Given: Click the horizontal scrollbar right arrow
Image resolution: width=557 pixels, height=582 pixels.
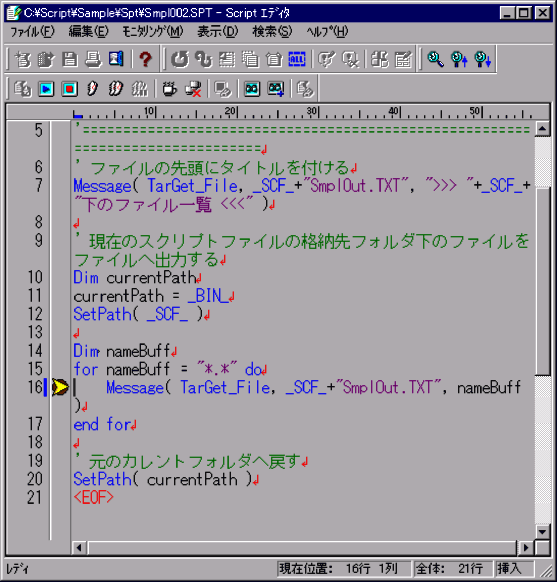Looking at the screenshot, I should point(525,547).
